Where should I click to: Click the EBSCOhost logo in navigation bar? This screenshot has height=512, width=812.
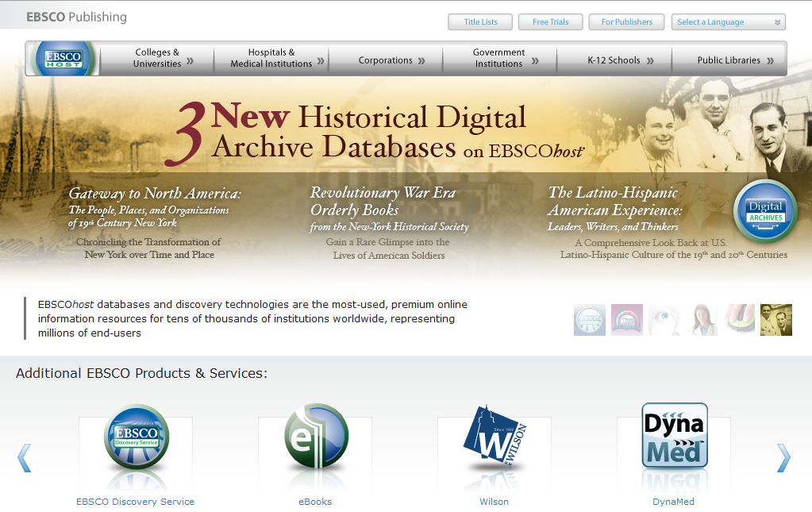coord(63,59)
